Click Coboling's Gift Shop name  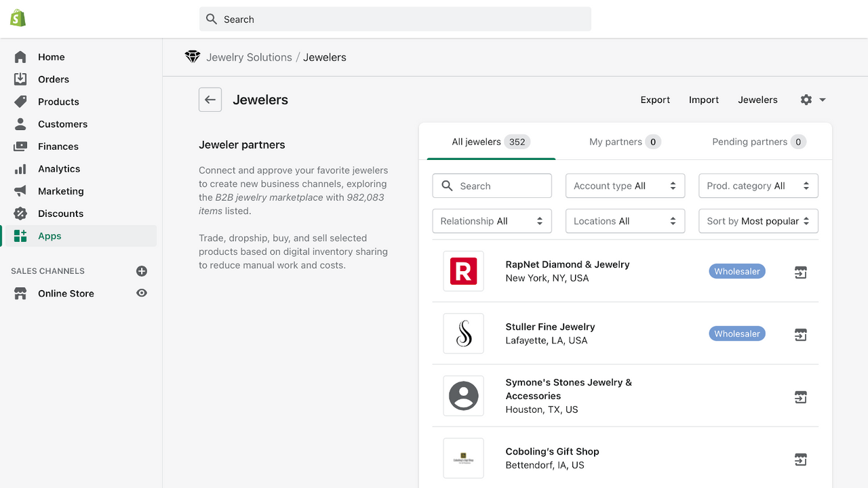552,451
